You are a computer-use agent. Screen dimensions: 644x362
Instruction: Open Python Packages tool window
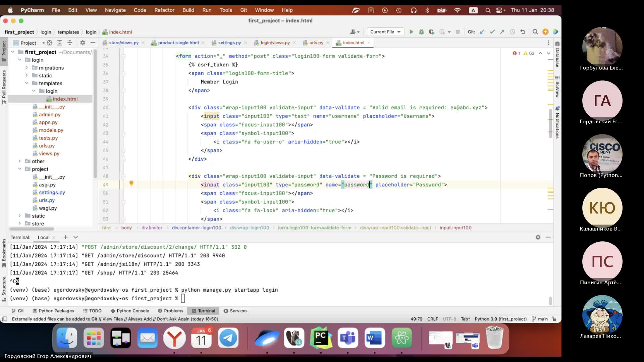[53, 311]
